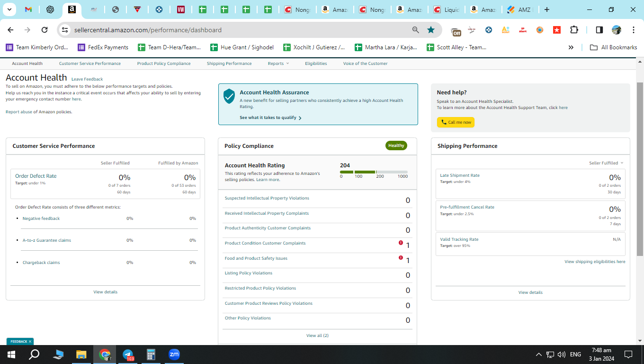Click the 'Report abuse' link
The width and height of the screenshot is (644, 364).
(18, 112)
